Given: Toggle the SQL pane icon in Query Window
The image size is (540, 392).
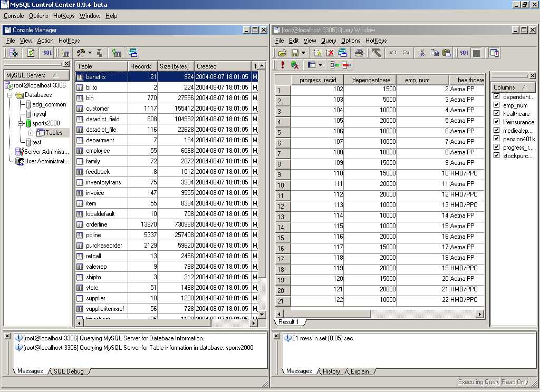Looking at the screenshot, I should tap(464, 53).
